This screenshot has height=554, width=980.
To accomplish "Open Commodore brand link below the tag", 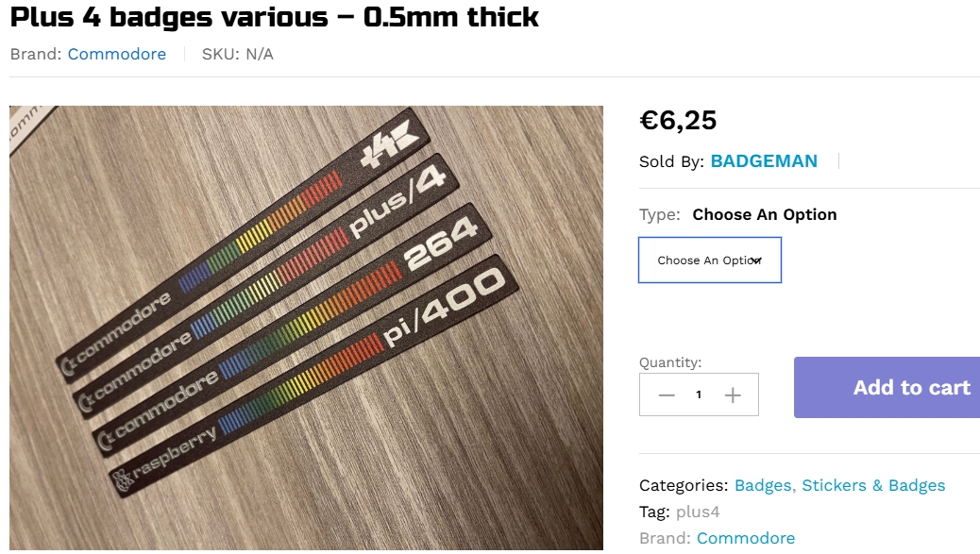I will 746,538.
